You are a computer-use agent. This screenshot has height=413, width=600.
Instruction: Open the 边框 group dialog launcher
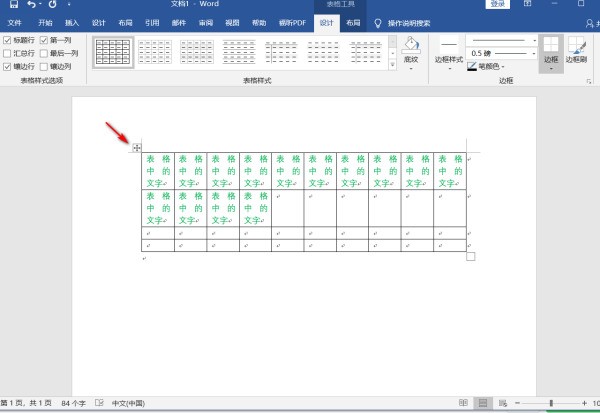pos(589,82)
